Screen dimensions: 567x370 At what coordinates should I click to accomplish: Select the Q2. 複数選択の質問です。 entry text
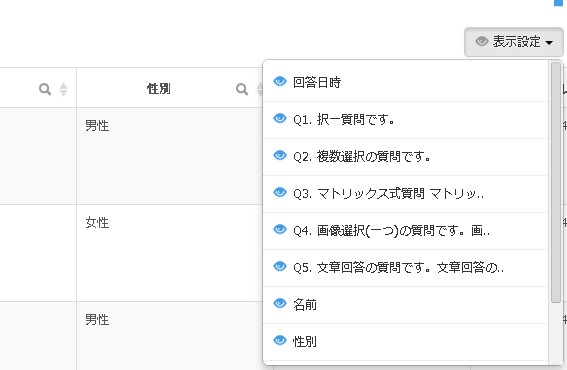362,157
